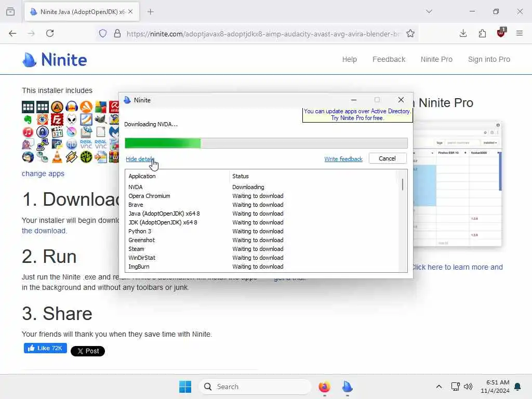Click the FastStone eye icon
This screenshot has height=399, width=532.
coord(43,120)
